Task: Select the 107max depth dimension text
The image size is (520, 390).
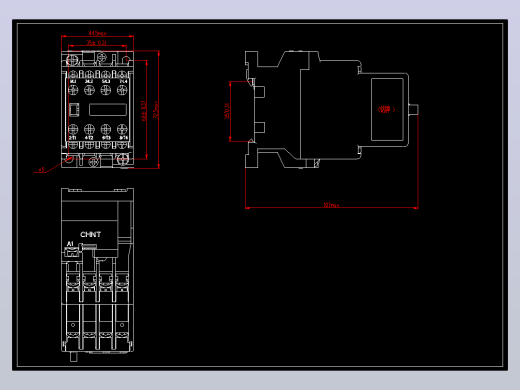Action: (x=331, y=205)
